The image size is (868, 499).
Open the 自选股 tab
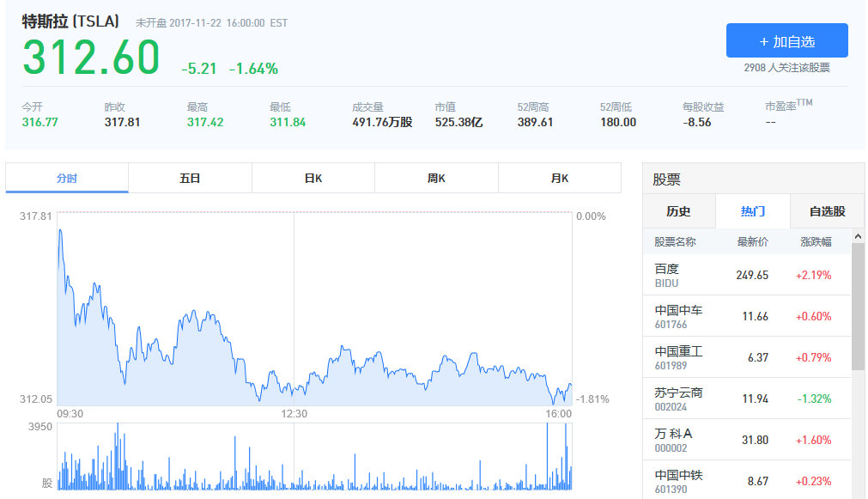point(827,211)
